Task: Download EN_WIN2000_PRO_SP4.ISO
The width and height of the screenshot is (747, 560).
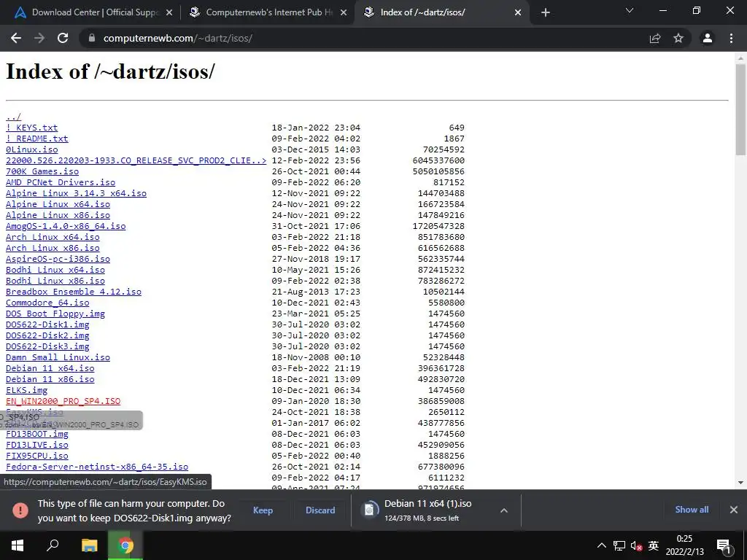Action: click(x=63, y=402)
